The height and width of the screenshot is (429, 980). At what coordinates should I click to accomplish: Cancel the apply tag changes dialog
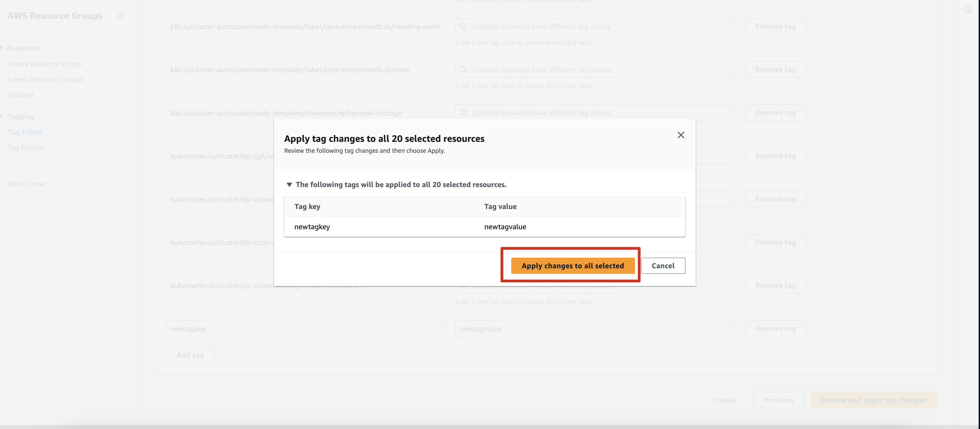click(x=663, y=266)
